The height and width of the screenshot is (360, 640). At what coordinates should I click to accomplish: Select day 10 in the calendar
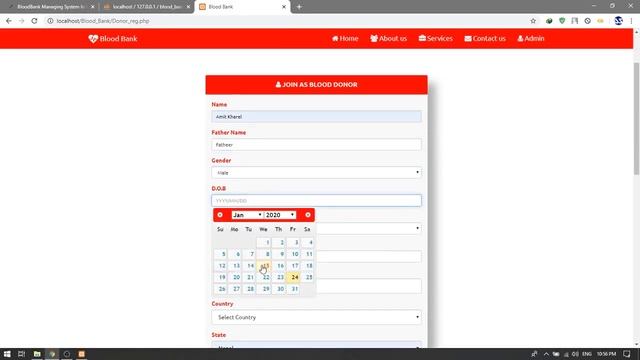[293, 254]
